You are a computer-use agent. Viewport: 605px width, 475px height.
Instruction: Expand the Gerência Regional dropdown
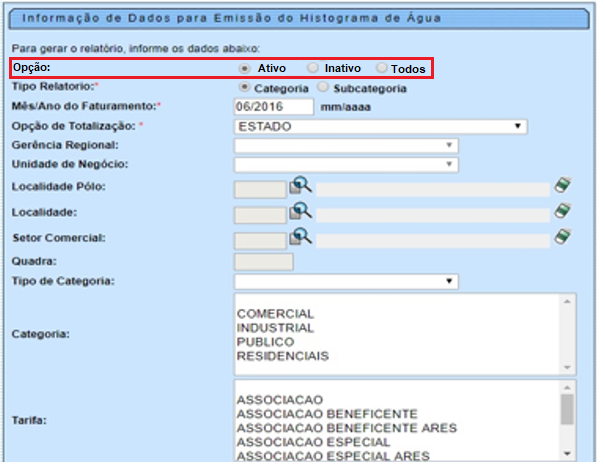pos(346,146)
